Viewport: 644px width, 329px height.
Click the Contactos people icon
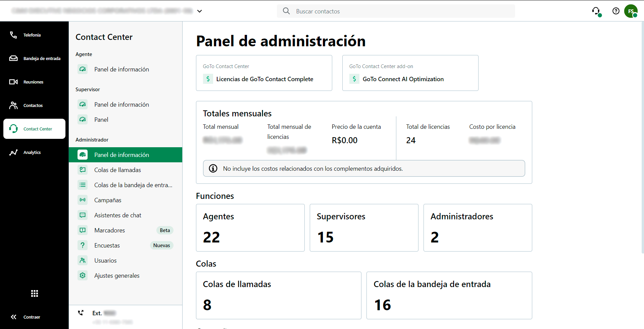pyautogui.click(x=13, y=105)
